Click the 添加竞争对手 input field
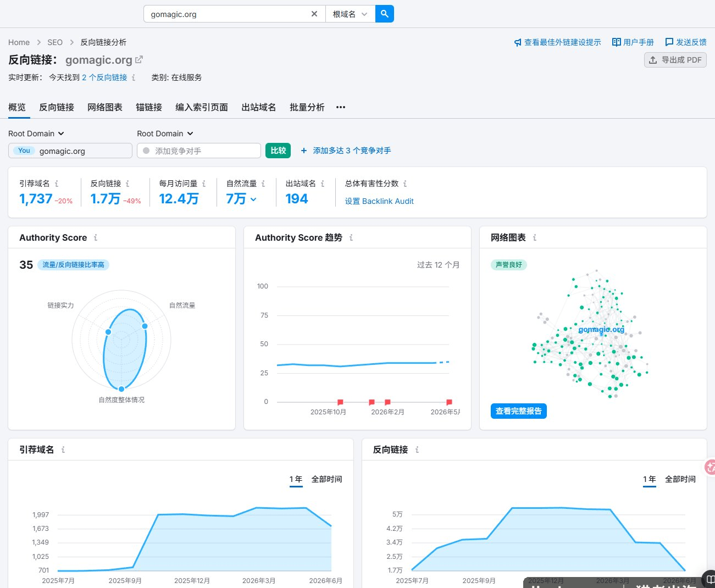 pyautogui.click(x=199, y=151)
